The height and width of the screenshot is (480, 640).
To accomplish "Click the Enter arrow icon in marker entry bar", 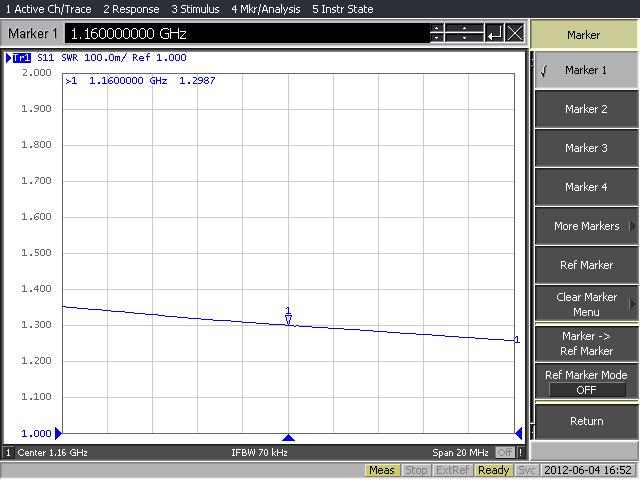I will pyautogui.click(x=494, y=33).
